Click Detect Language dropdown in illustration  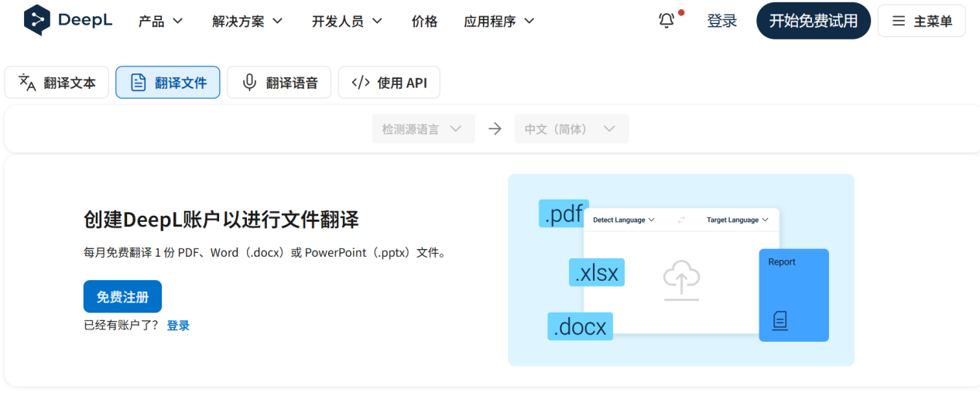pos(624,220)
